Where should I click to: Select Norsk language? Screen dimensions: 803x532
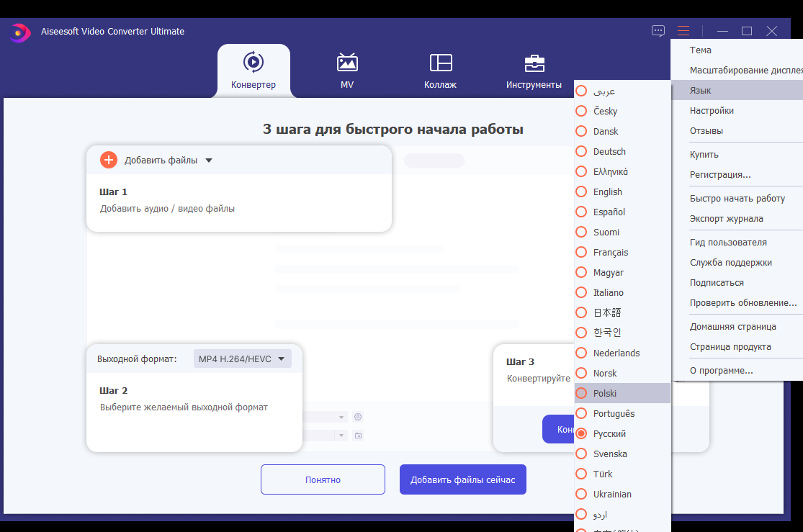pos(622,374)
